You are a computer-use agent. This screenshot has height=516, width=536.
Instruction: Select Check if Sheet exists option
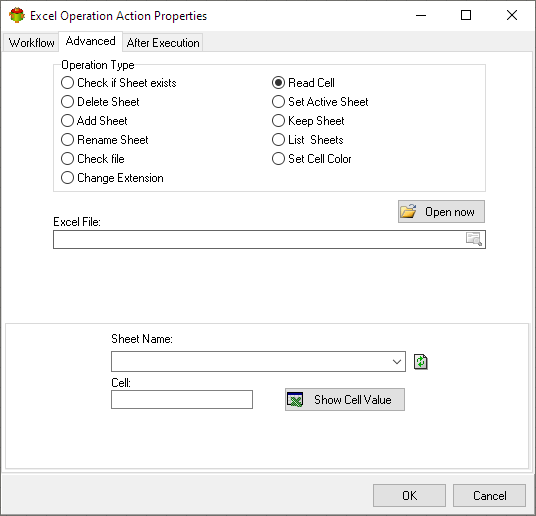click(118, 83)
